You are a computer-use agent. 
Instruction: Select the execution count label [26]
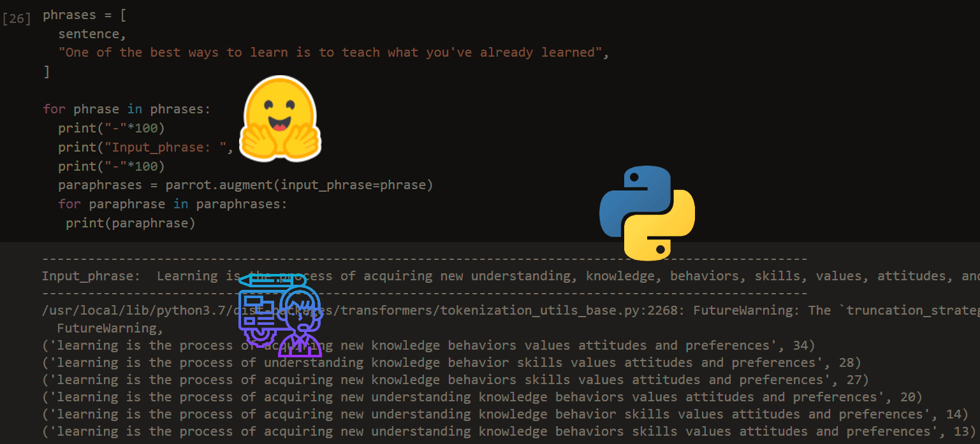(x=17, y=18)
